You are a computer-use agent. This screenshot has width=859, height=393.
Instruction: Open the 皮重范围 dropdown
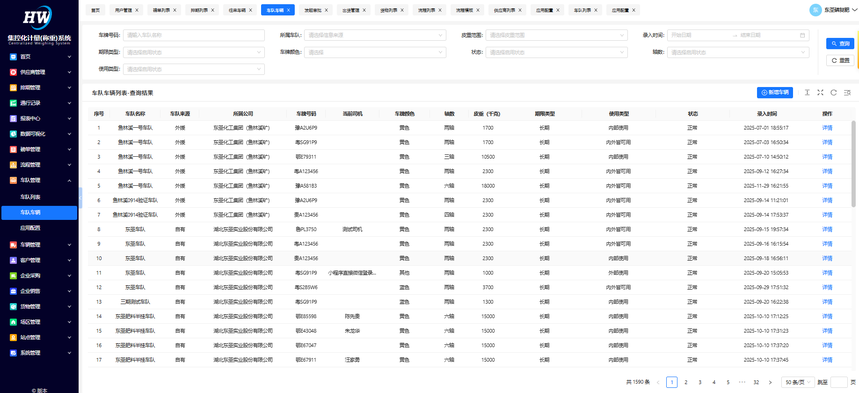(x=556, y=35)
